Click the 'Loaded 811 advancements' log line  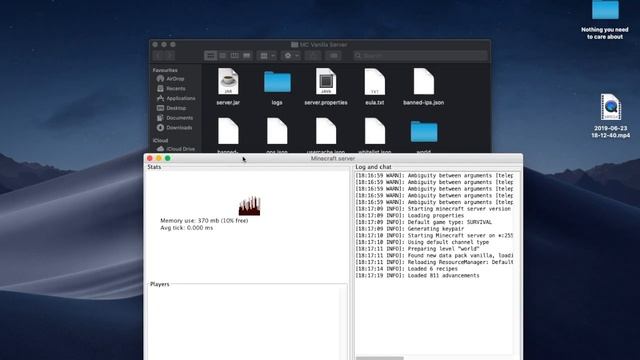click(x=417, y=276)
